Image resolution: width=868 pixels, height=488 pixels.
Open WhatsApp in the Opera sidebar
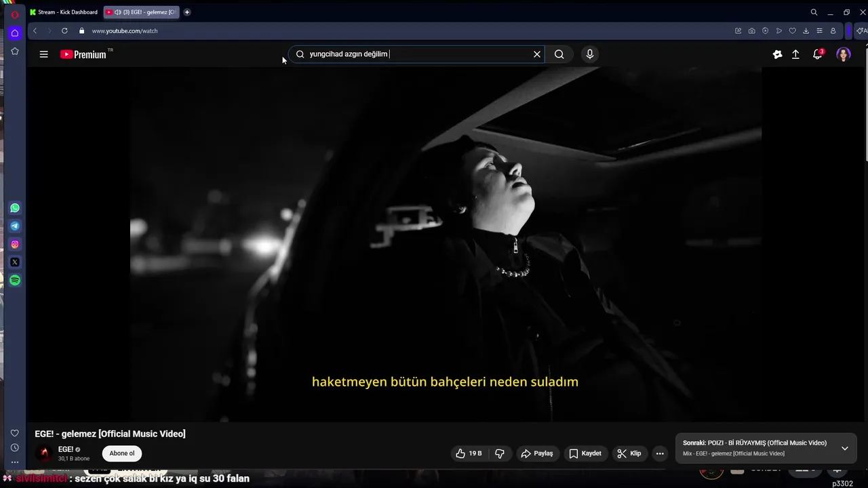coord(15,208)
